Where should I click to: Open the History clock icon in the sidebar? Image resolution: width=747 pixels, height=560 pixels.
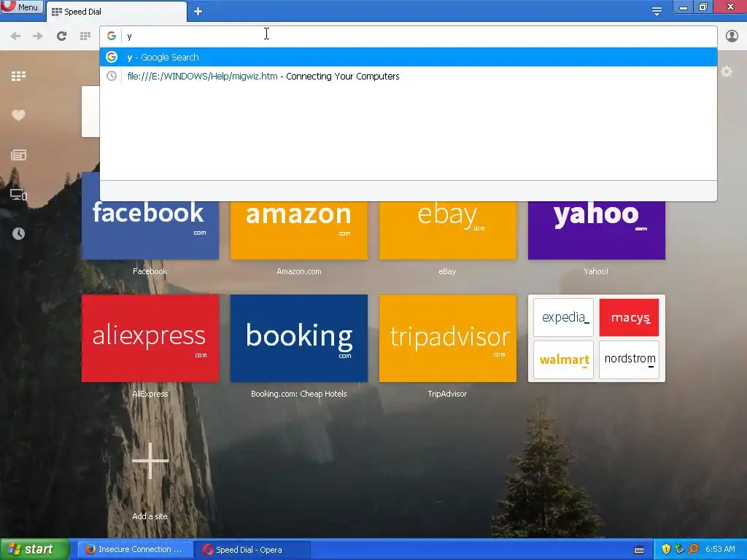18,233
